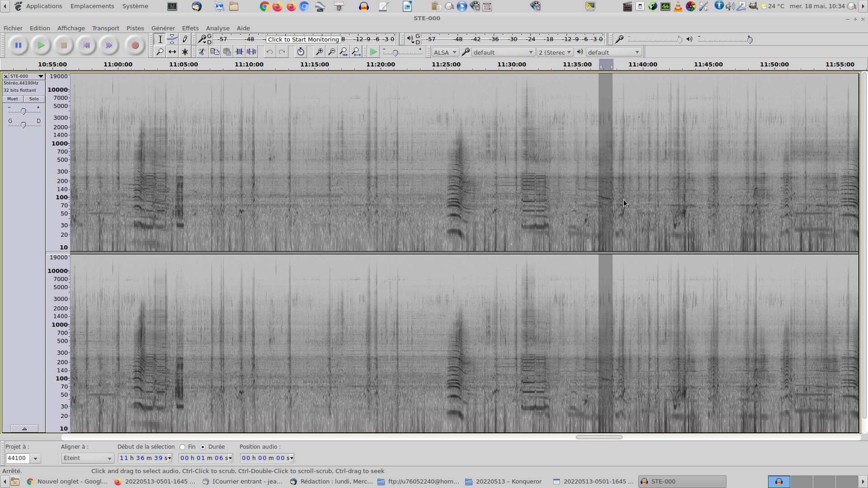Click Fit selection zoom icon
Image resolution: width=868 pixels, height=488 pixels.
point(344,52)
